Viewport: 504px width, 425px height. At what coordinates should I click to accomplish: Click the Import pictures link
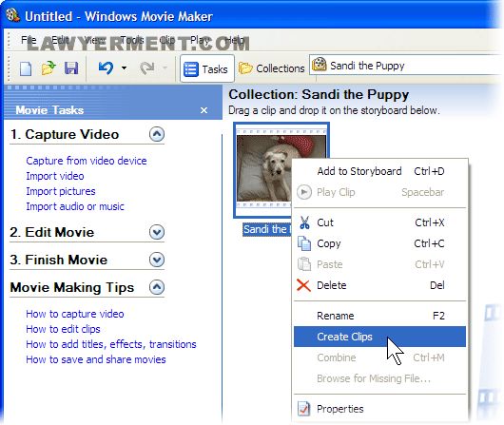coord(61,191)
